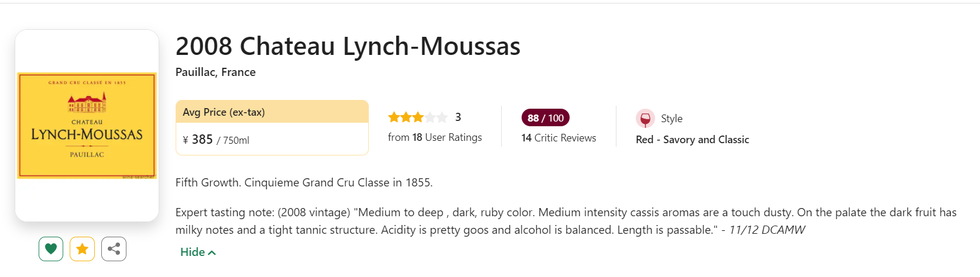Click the gold star rating icon

[82, 249]
